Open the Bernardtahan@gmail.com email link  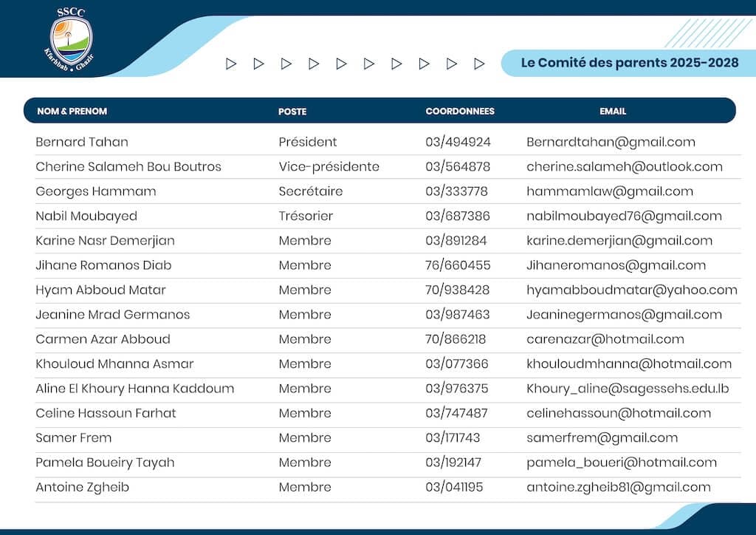pyautogui.click(x=611, y=142)
